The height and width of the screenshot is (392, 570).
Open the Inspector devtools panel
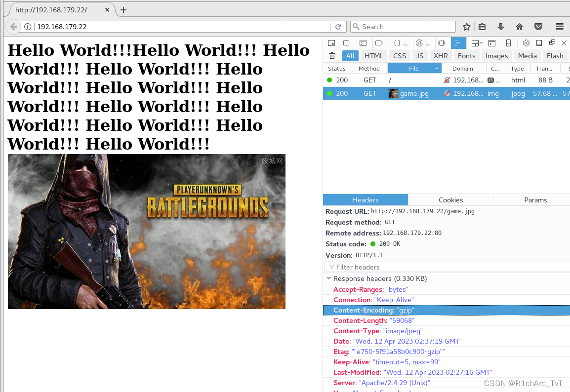(346, 43)
